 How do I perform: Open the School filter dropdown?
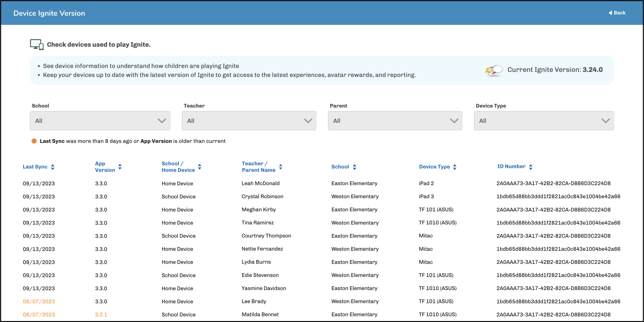click(100, 121)
